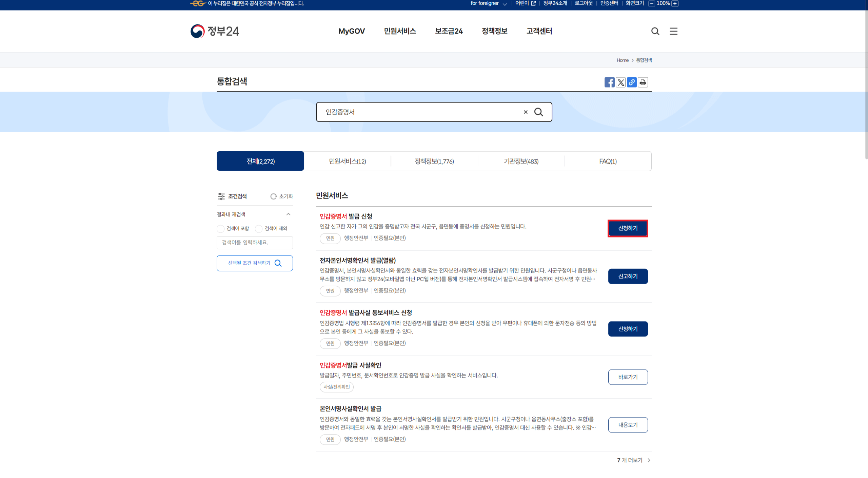Share this page on X

[x=620, y=82]
